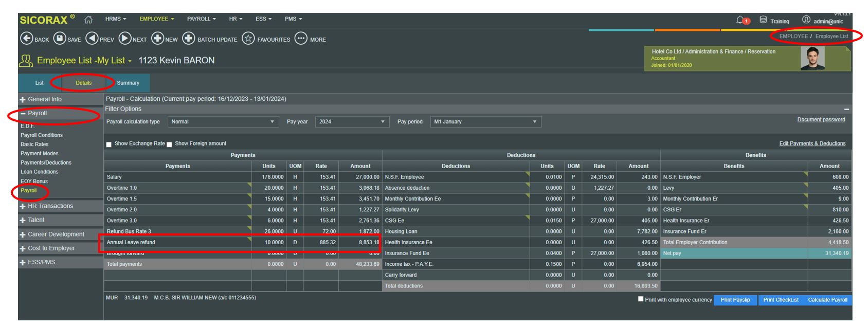Open Kevin Baron's profile photo
The height and width of the screenshot is (326, 868).
click(x=812, y=59)
